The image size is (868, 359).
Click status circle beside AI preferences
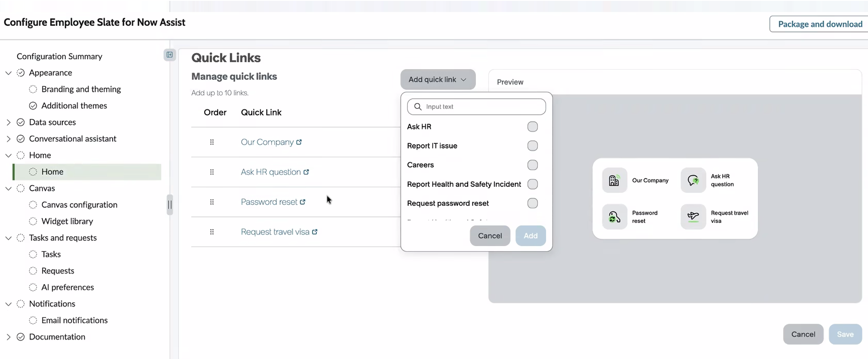(x=33, y=287)
